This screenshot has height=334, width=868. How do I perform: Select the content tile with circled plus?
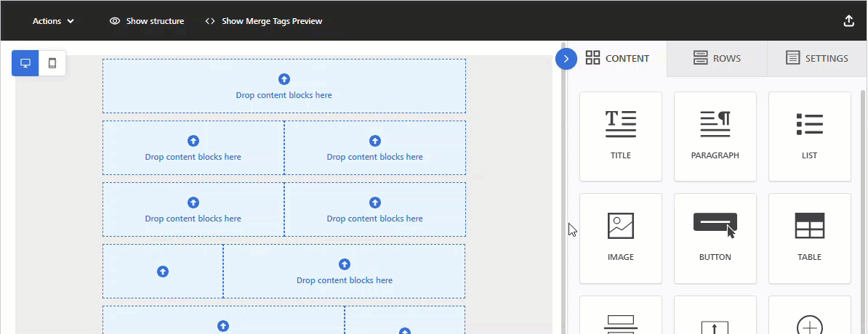pos(809,315)
